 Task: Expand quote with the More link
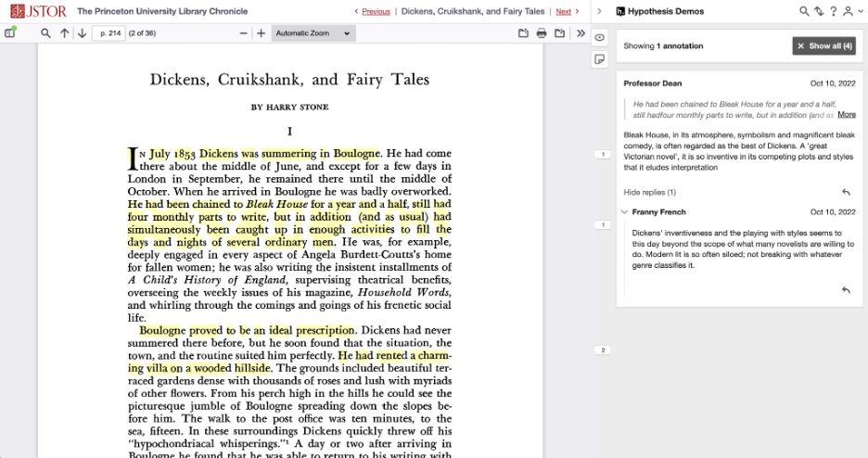pos(847,115)
